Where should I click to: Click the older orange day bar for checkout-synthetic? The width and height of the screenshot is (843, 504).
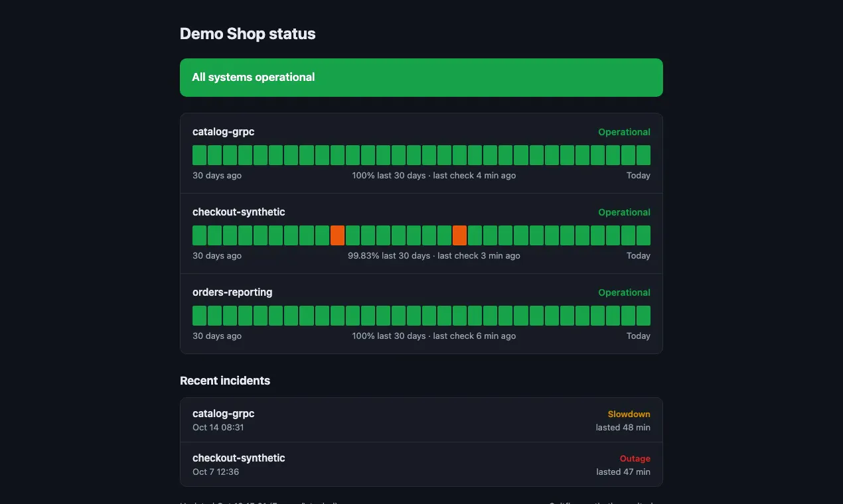pyautogui.click(x=337, y=235)
